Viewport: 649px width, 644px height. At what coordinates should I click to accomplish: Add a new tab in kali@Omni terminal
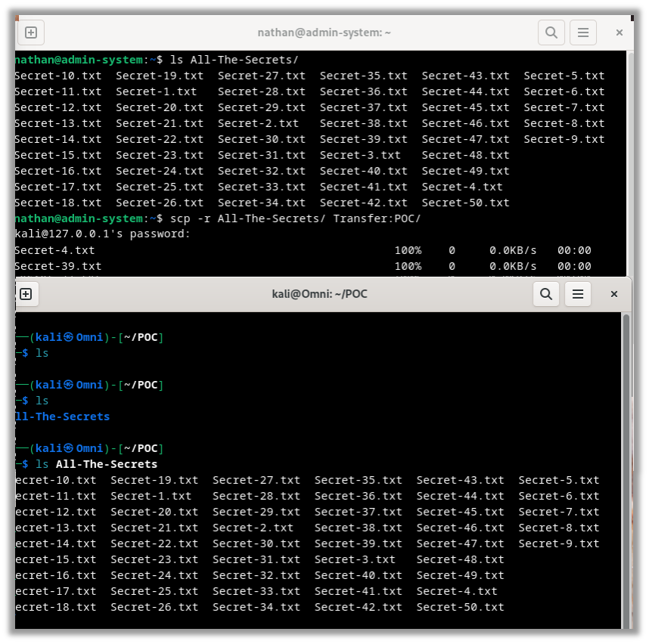(26, 294)
